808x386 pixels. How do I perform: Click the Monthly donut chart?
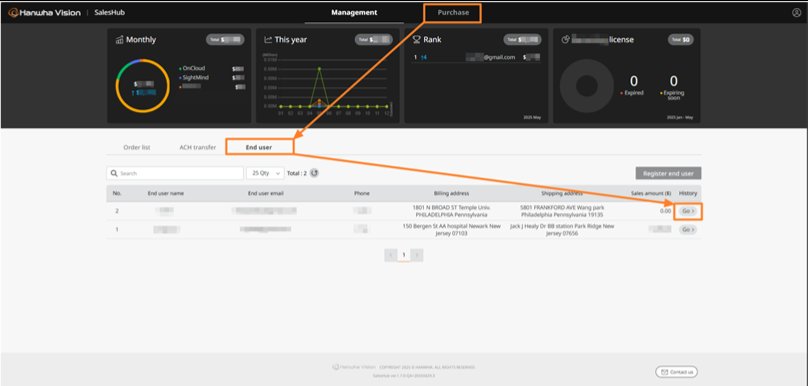[143, 86]
